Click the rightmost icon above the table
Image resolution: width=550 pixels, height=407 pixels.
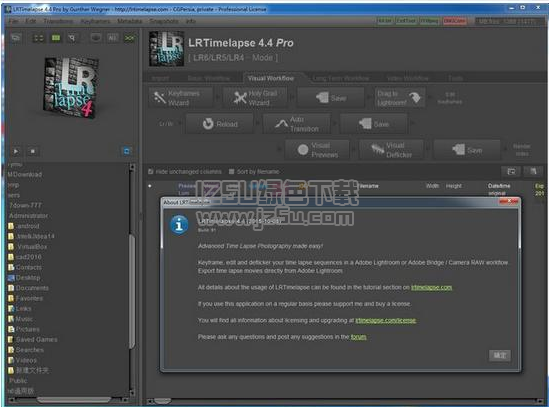point(533,171)
